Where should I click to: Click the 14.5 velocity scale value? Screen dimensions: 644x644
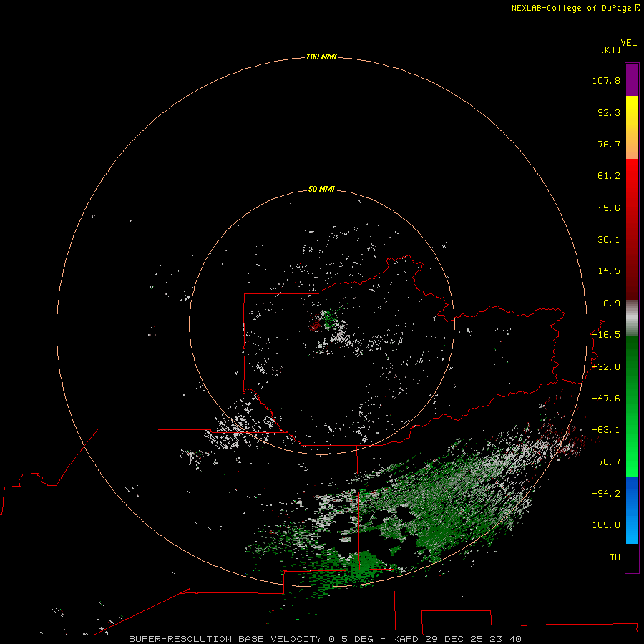pyautogui.click(x=609, y=271)
